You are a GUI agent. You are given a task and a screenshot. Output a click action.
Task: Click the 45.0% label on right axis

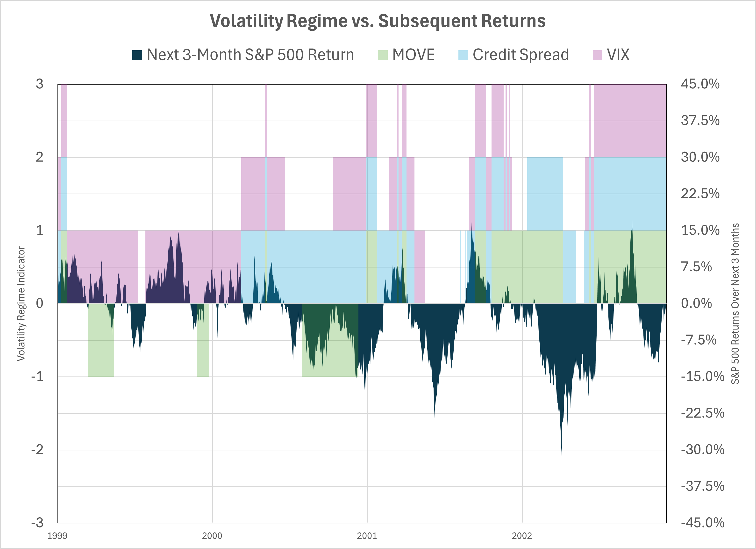tap(700, 84)
